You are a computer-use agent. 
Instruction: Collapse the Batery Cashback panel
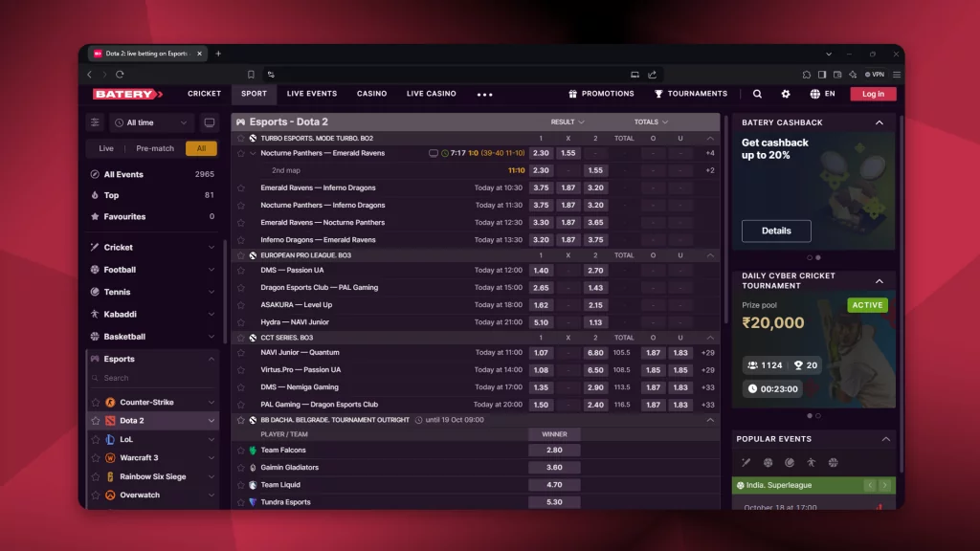click(x=880, y=122)
